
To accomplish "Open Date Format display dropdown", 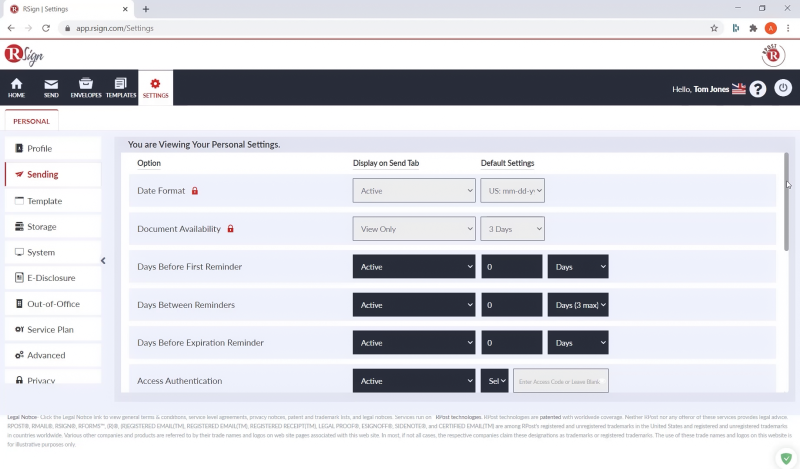I will pyautogui.click(x=414, y=190).
